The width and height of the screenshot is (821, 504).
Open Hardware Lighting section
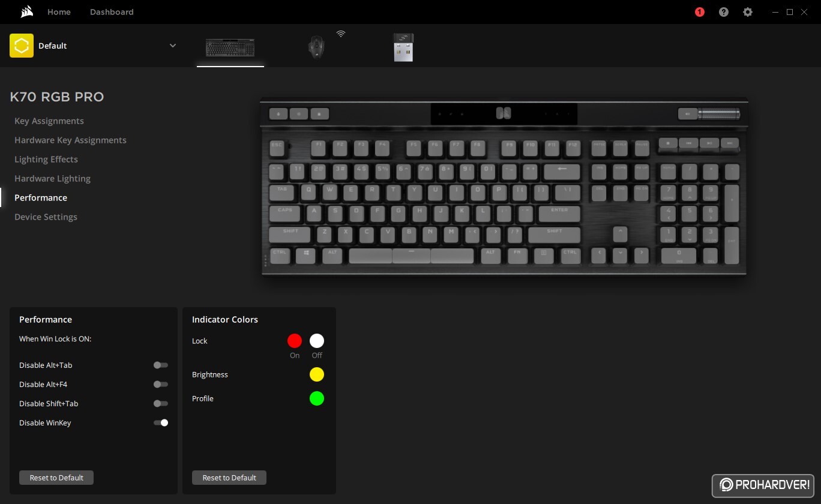coord(52,178)
